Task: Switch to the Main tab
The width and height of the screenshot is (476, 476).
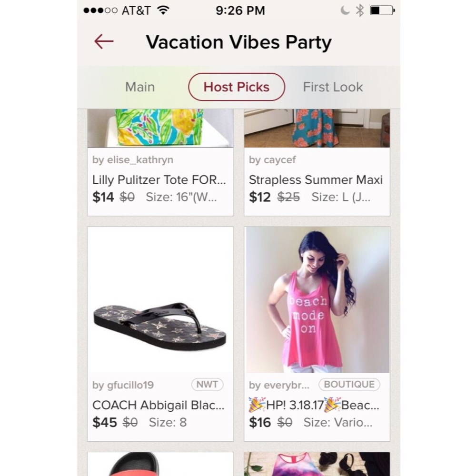Action: [x=140, y=87]
